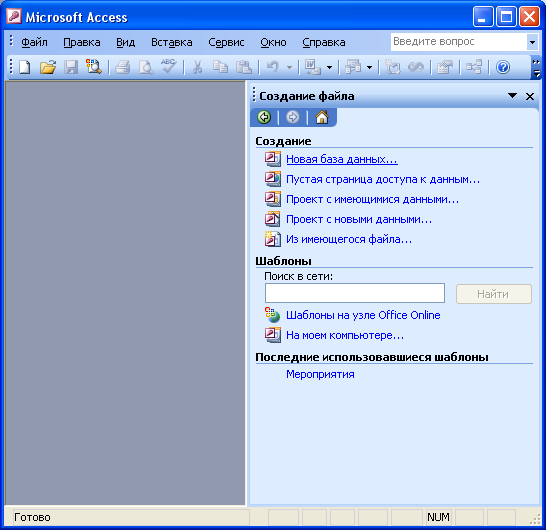Viewport: 546px width, 530px height.
Task: Click icon beside Из имеющегося файла
Action: (x=273, y=239)
